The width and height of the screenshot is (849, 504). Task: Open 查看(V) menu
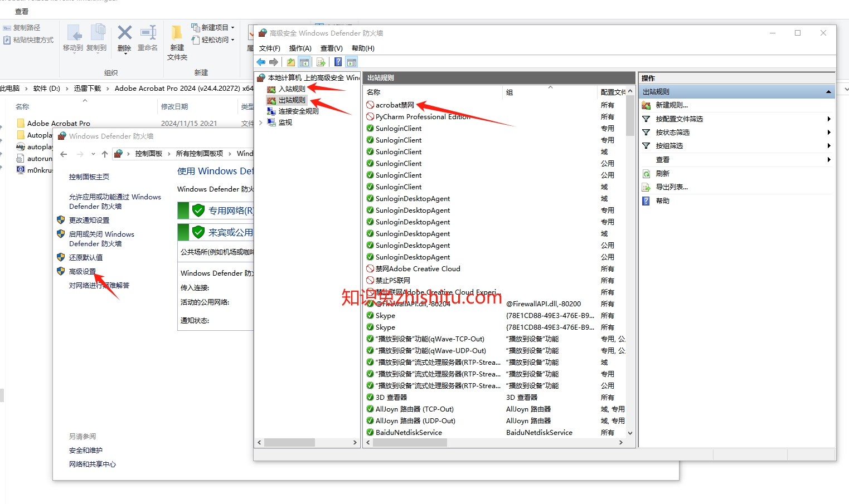coord(331,48)
